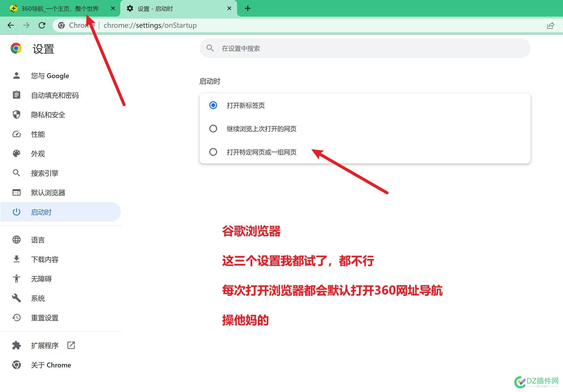
Task: Click the Chrome site info icon
Action: click(61, 25)
